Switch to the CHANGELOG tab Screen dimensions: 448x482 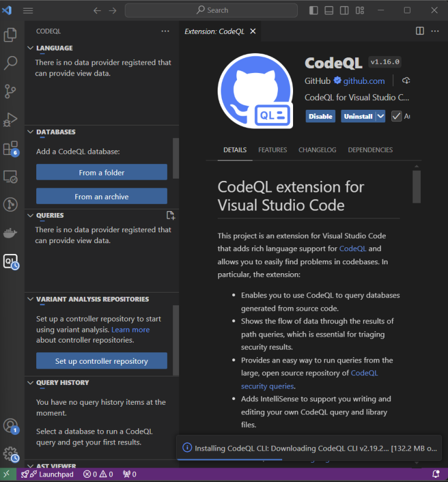(x=317, y=150)
